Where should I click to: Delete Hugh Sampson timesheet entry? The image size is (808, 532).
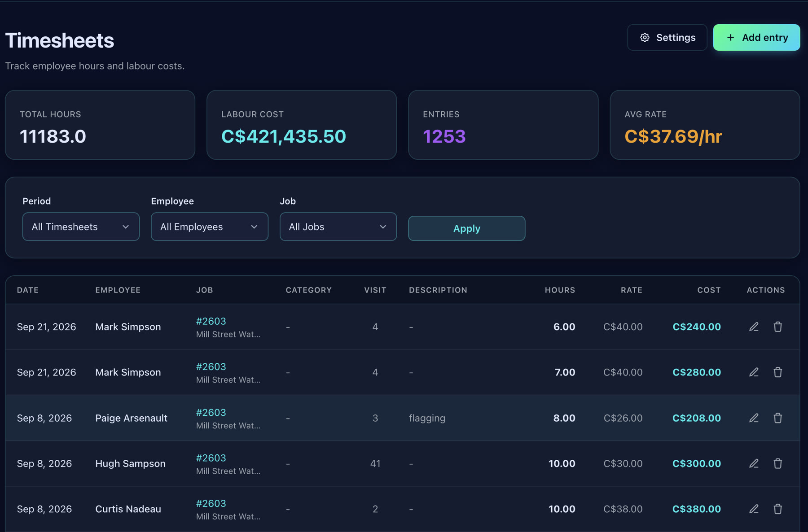point(778,463)
